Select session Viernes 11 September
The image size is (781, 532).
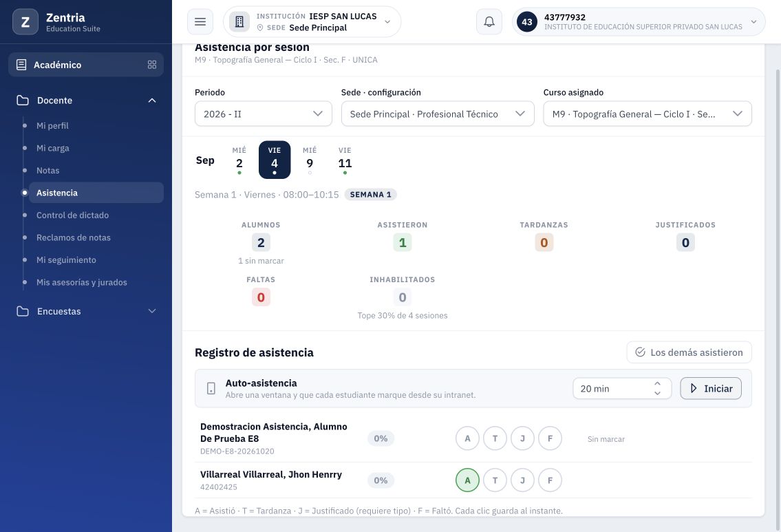click(345, 160)
